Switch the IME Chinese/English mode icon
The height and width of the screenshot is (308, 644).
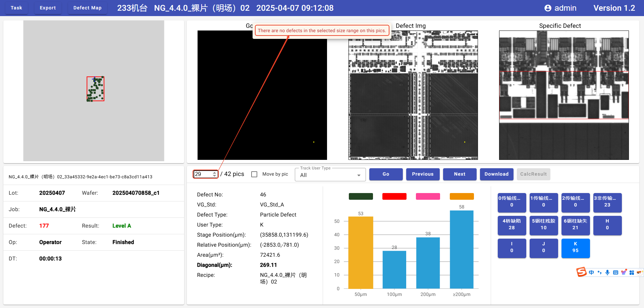coord(591,272)
